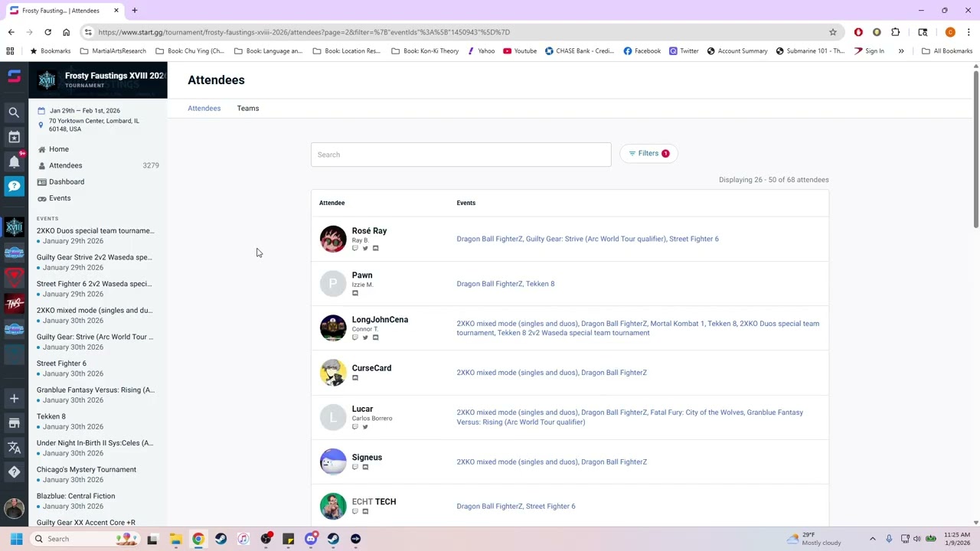Open the Chrome profile avatar C
980x551 pixels.
(950, 32)
